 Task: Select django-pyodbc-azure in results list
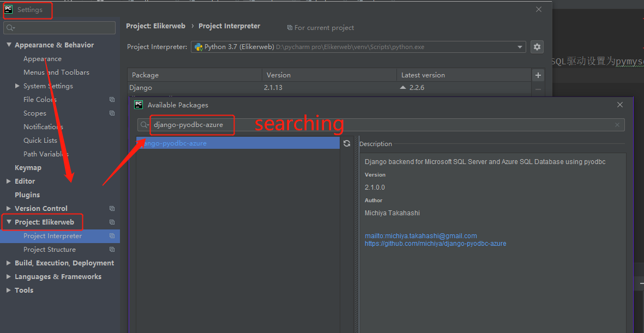(x=238, y=143)
